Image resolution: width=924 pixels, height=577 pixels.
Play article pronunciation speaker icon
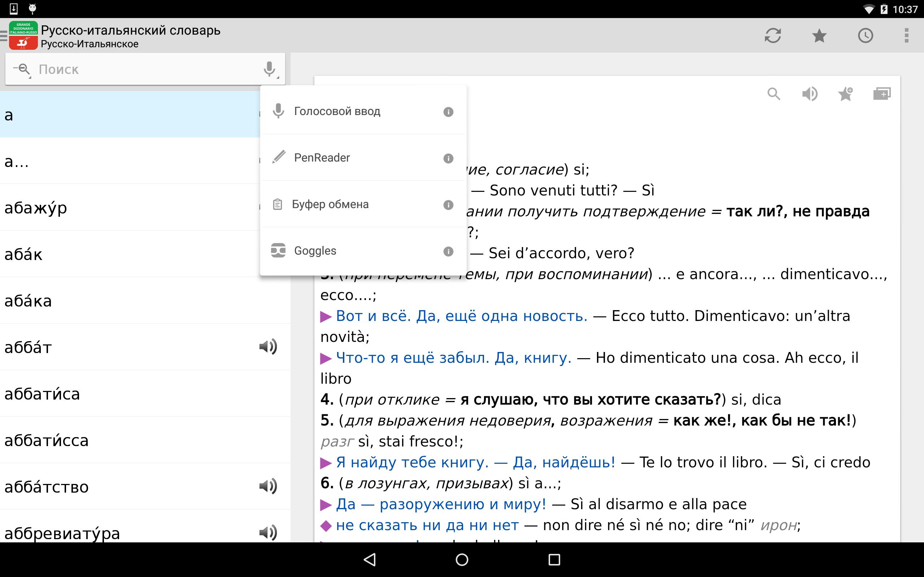tap(810, 94)
